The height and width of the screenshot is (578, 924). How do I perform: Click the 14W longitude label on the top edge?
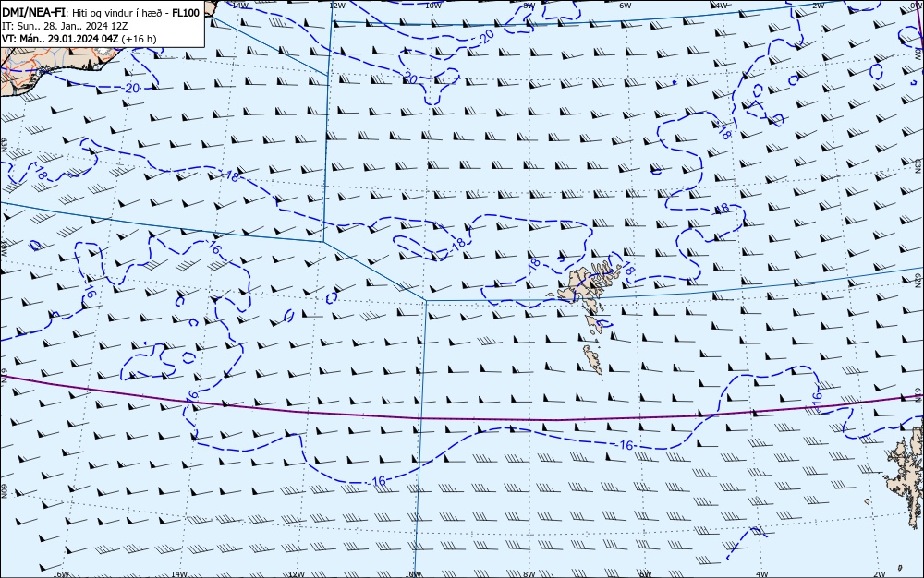click(240, 5)
